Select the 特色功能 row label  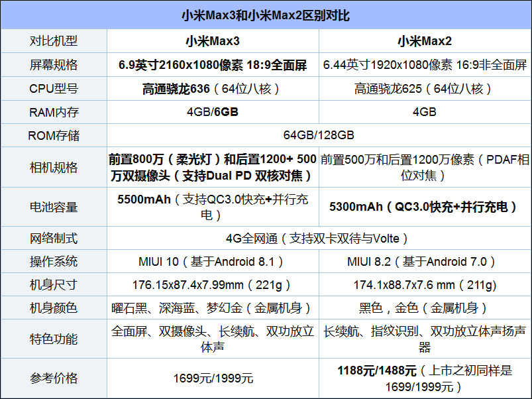coord(54,339)
